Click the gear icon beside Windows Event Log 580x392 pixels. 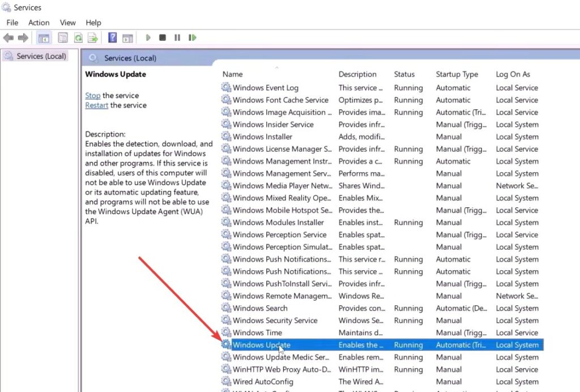[226, 88]
